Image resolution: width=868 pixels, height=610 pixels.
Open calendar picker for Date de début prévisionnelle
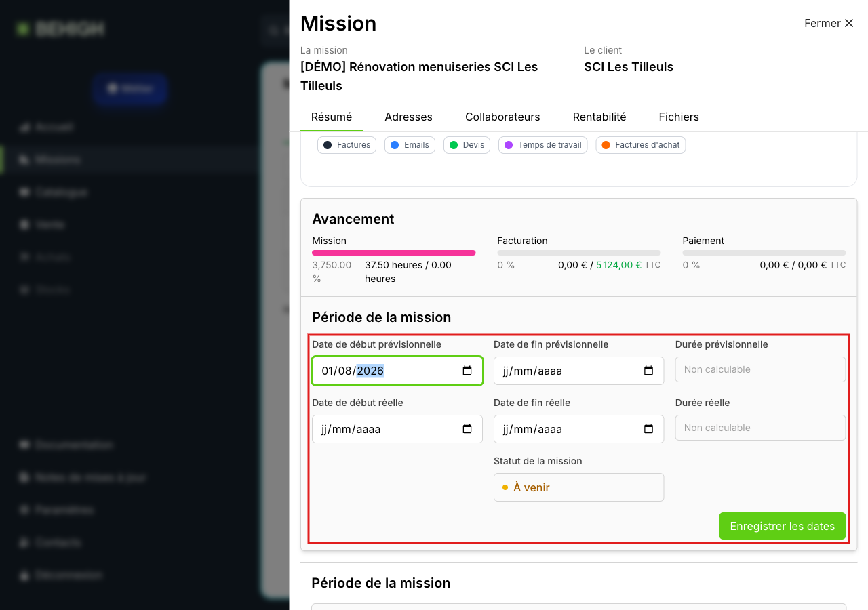pyautogui.click(x=467, y=371)
